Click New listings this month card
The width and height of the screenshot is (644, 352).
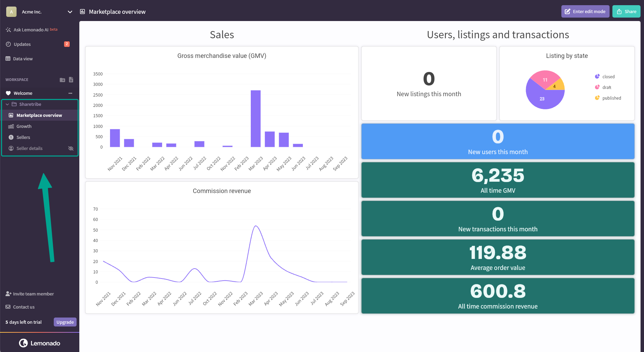click(429, 83)
